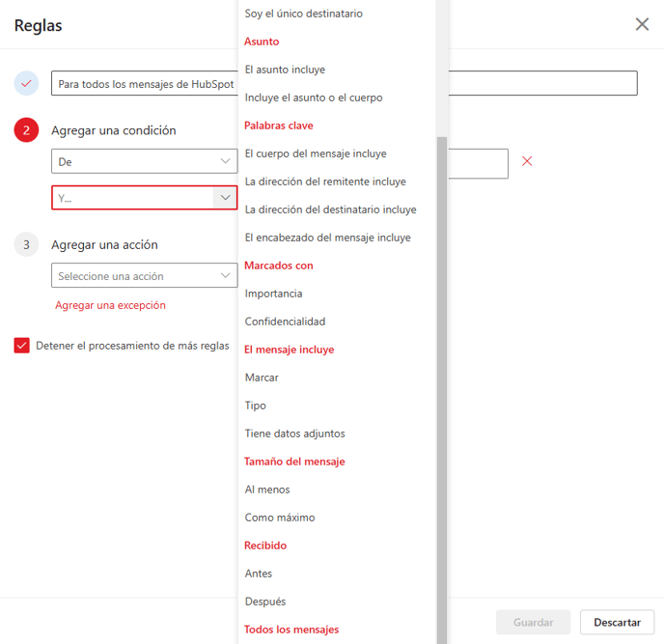Click the Descartar button
Viewport: 664px width, 644px height.
coord(617,622)
